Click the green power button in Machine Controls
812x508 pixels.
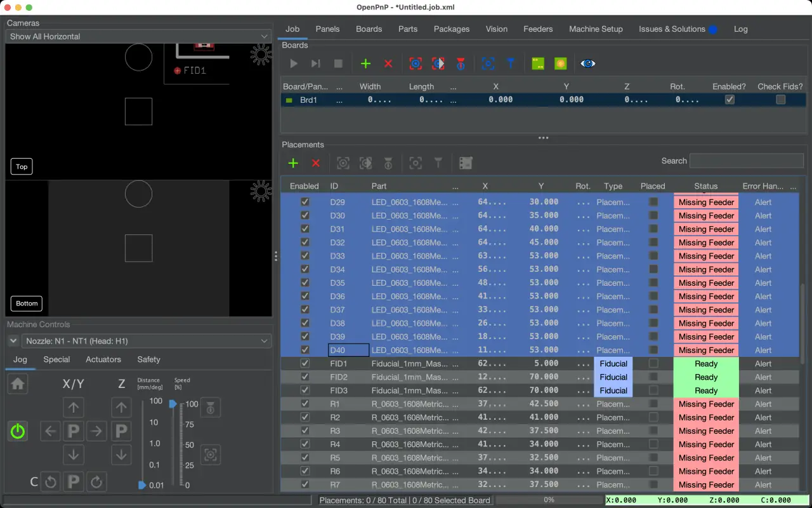coord(18,432)
